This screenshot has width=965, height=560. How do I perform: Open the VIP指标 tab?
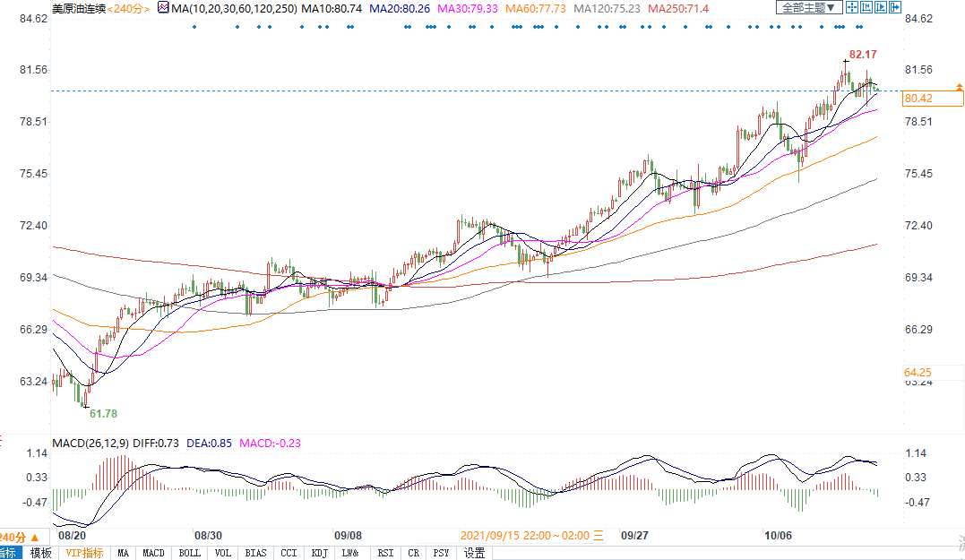[84, 553]
